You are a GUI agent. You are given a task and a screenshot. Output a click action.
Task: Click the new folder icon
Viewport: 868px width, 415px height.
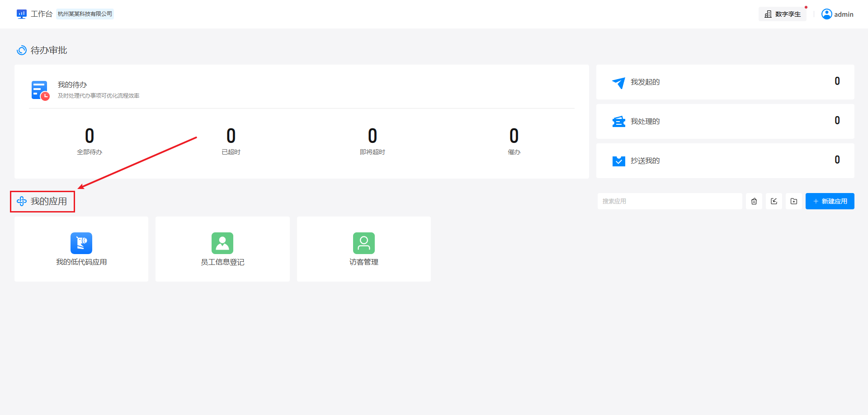pos(794,201)
